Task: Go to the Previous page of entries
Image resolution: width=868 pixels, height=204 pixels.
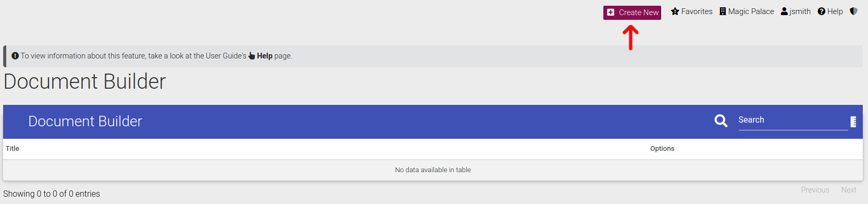Action: (815, 190)
